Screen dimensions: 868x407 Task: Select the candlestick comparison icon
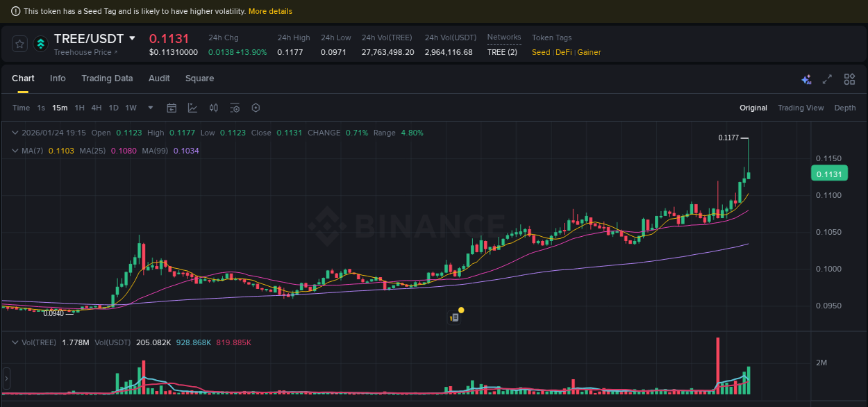coord(214,108)
